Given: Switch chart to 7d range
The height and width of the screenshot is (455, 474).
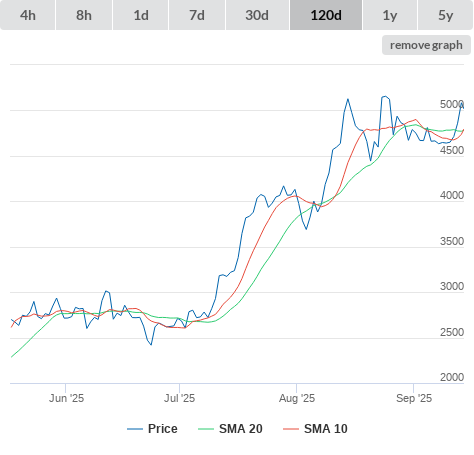Looking at the screenshot, I should point(197,15).
